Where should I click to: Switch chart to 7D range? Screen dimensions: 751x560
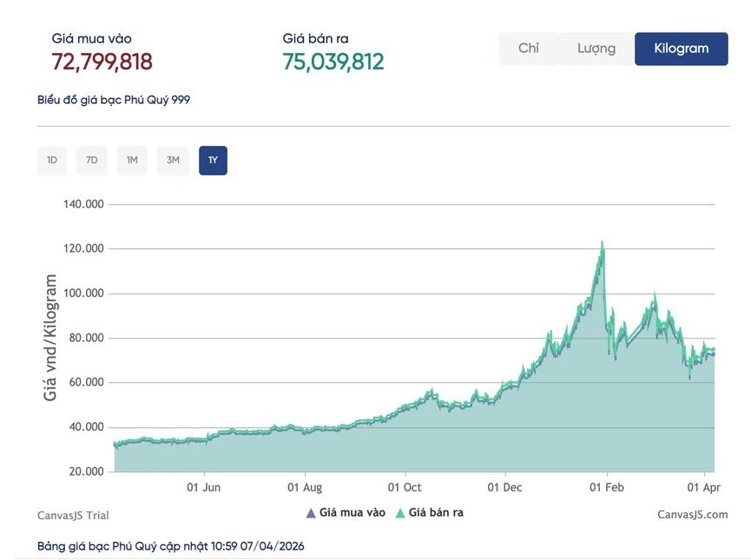[x=92, y=161]
